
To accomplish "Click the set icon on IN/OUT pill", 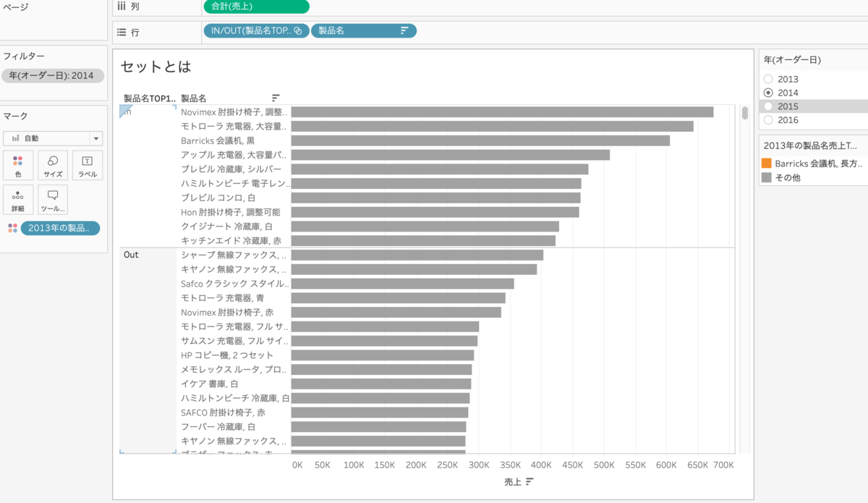I will click(x=297, y=30).
